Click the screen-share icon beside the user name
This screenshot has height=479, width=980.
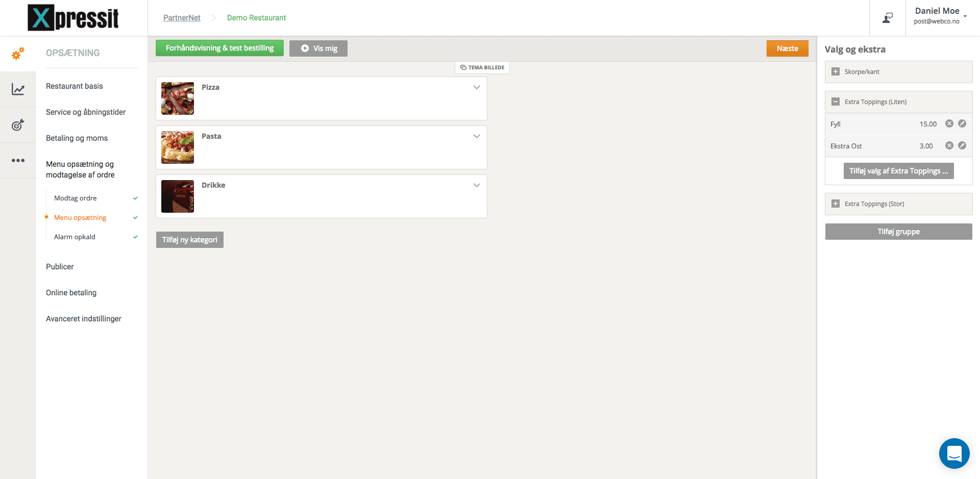(888, 18)
